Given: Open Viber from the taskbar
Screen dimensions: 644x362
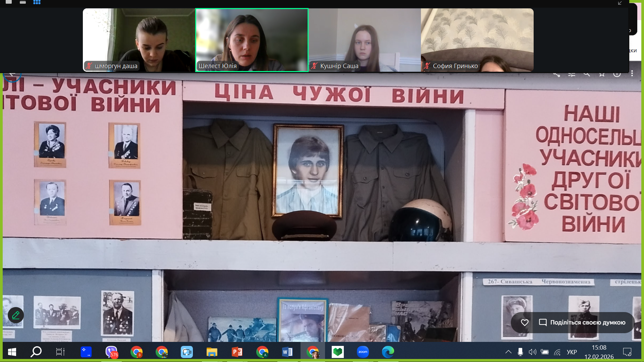Looking at the screenshot, I should (111, 352).
